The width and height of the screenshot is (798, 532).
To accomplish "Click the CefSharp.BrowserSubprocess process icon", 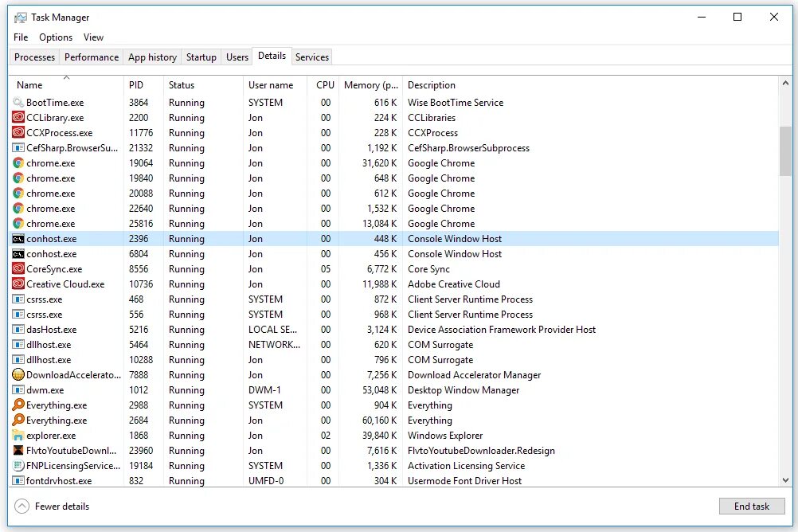I will coord(18,148).
